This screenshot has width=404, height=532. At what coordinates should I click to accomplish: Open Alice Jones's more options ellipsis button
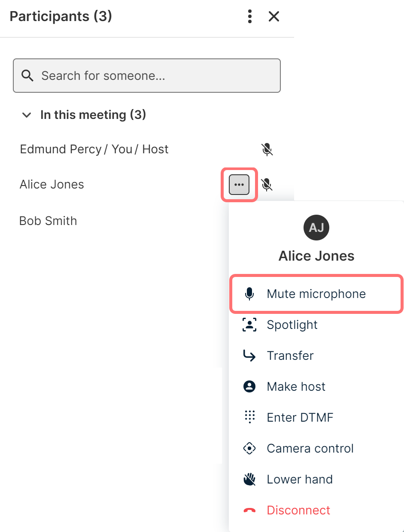coord(239,185)
